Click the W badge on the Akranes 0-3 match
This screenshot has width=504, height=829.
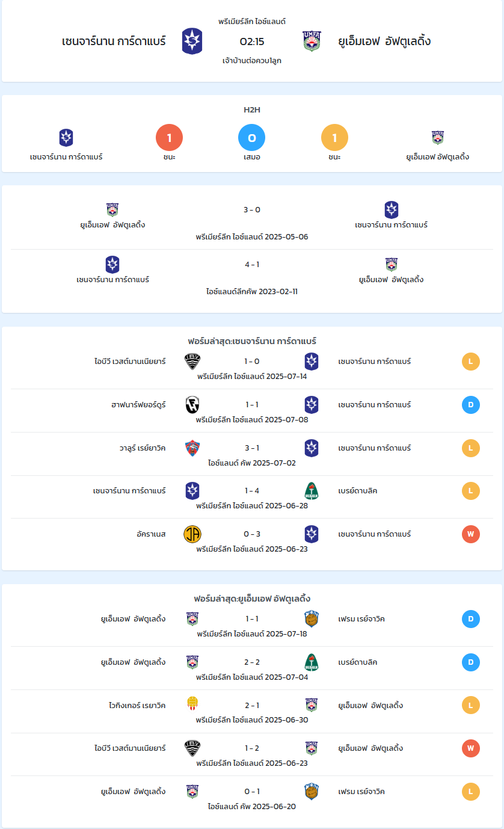tap(471, 534)
